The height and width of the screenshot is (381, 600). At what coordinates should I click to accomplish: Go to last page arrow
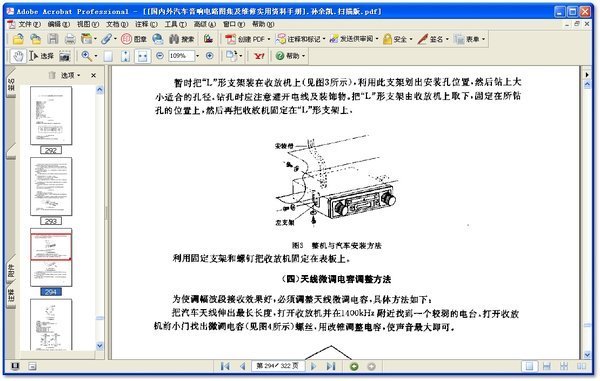click(x=331, y=366)
